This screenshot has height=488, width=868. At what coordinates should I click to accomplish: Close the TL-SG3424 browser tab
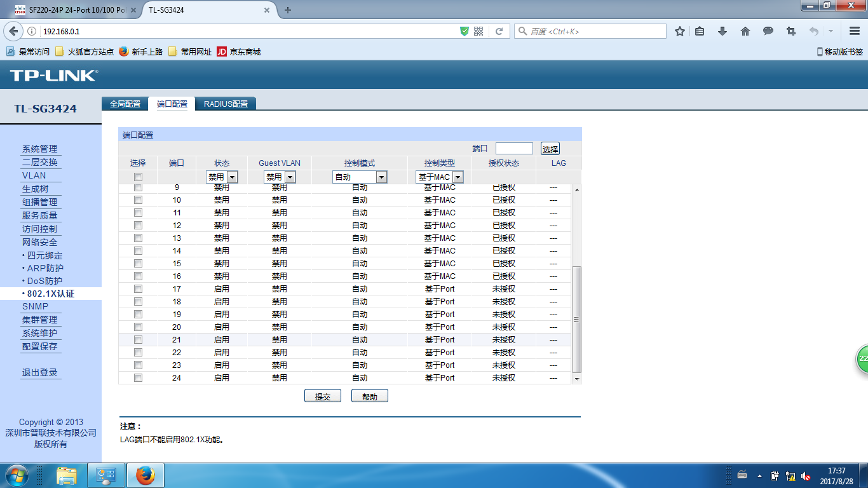(268, 10)
